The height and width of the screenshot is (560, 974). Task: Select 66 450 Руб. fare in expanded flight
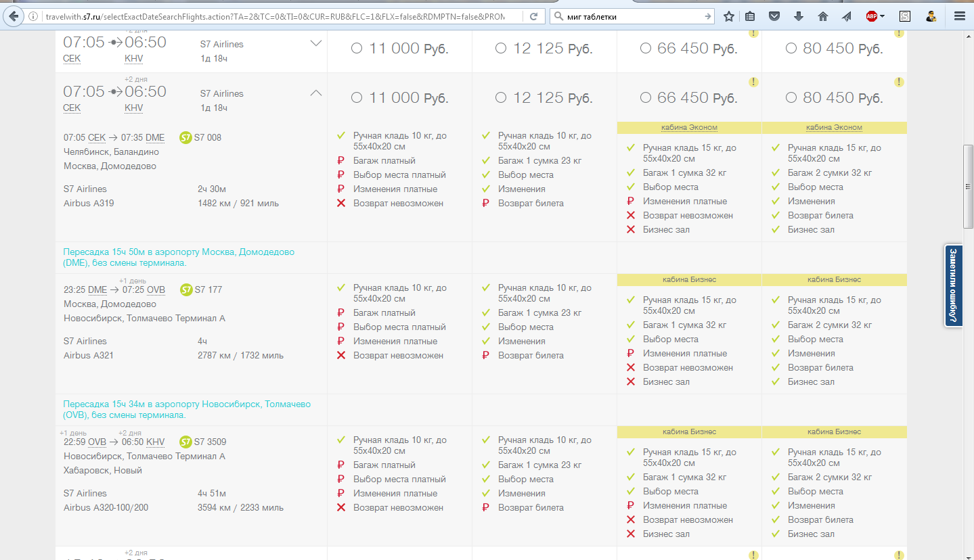[x=646, y=97]
